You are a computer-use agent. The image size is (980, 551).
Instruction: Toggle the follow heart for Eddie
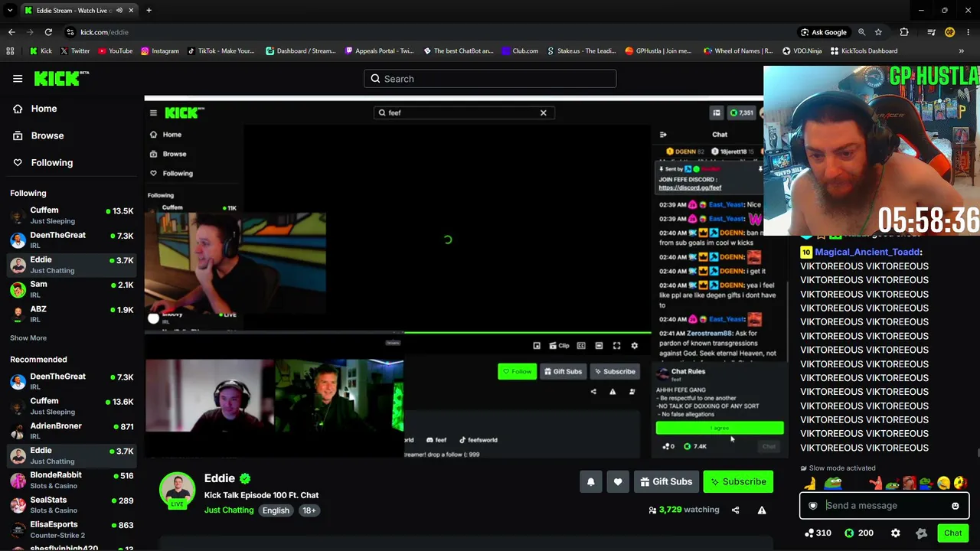pyautogui.click(x=618, y=481)
